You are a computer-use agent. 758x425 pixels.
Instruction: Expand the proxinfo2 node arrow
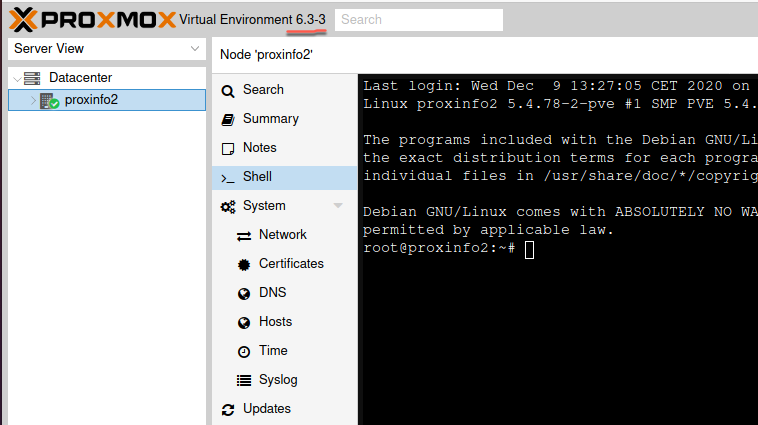(x=33, y=100)
